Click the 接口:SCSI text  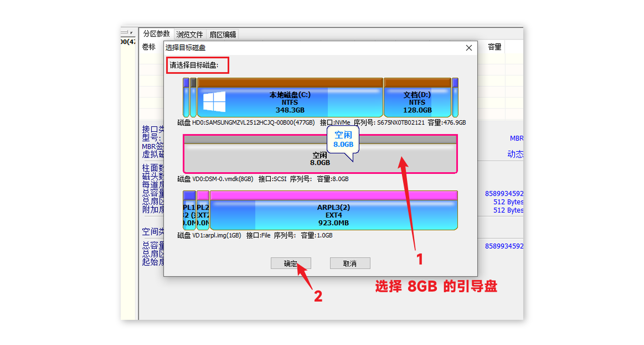point(272,179)
